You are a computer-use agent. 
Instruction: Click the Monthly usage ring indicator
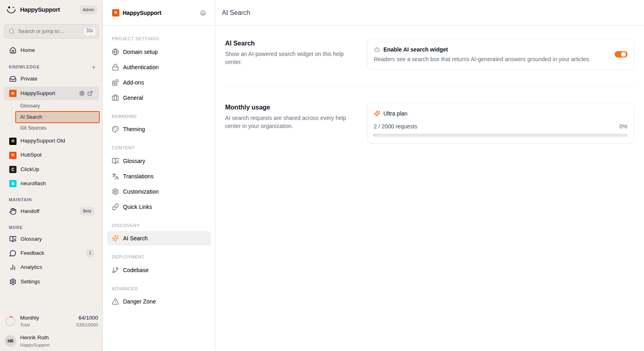coord(10,321)
